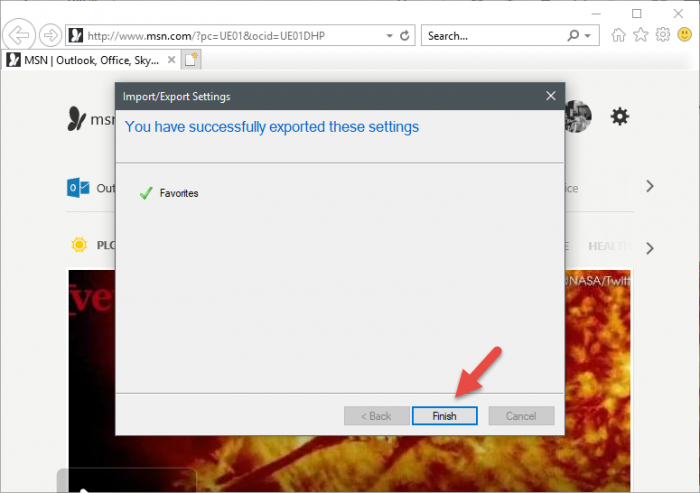
Task: Open the search provider dropdown arrow
Action: 588,36
